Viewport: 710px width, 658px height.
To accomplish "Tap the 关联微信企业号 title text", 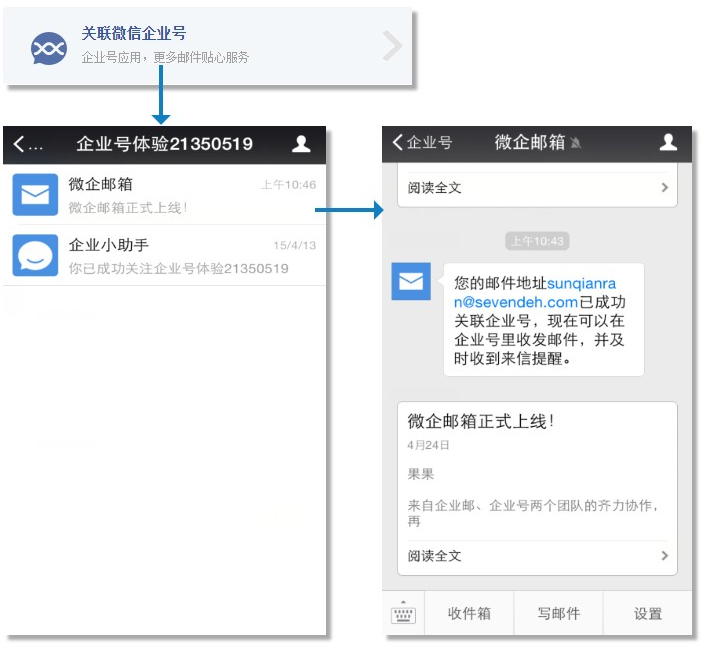I will [x=134, y=33].
